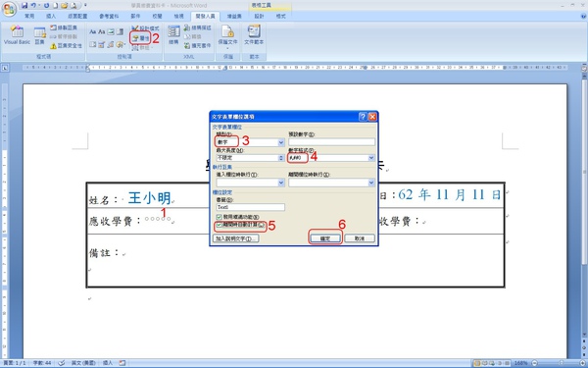Open dialog Help question-mark button
588x368 pixels.
[363, 117]
